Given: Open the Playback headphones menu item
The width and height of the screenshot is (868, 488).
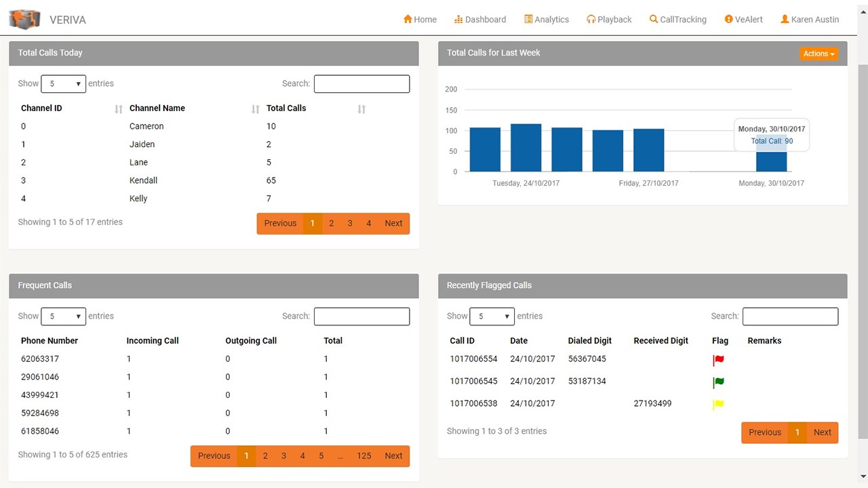Looking at the screenshot, I should 609,20.
